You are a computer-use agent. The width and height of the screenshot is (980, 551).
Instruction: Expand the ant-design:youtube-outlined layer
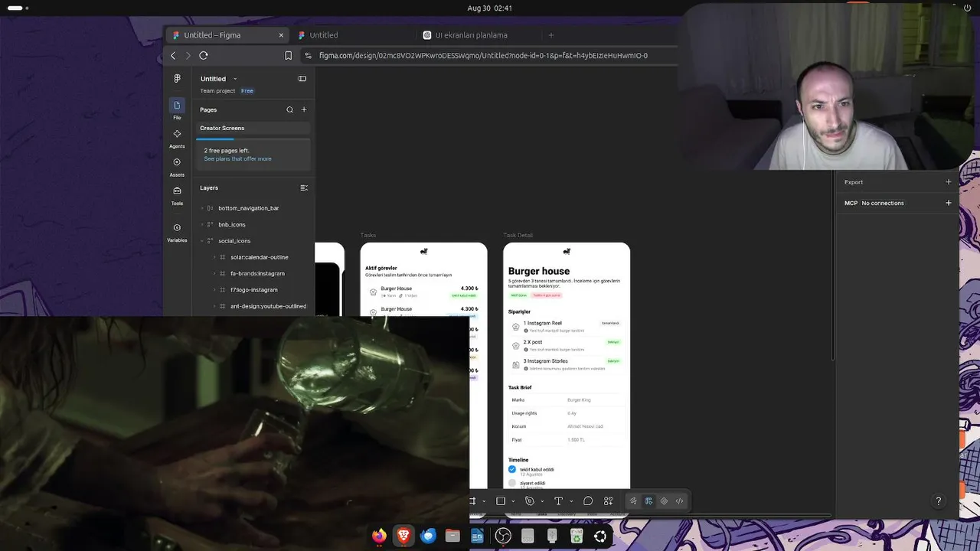point(214,306)
